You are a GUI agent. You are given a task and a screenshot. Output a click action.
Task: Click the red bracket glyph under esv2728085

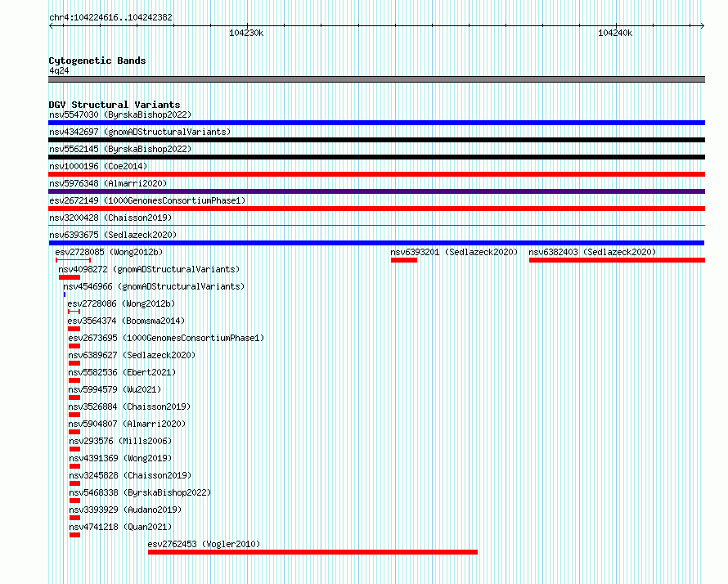coord(73,260)
